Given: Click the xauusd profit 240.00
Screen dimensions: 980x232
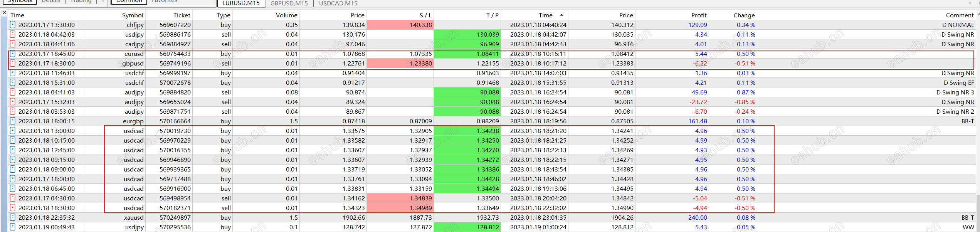Looking at the screenshot, I should [698, 217].
